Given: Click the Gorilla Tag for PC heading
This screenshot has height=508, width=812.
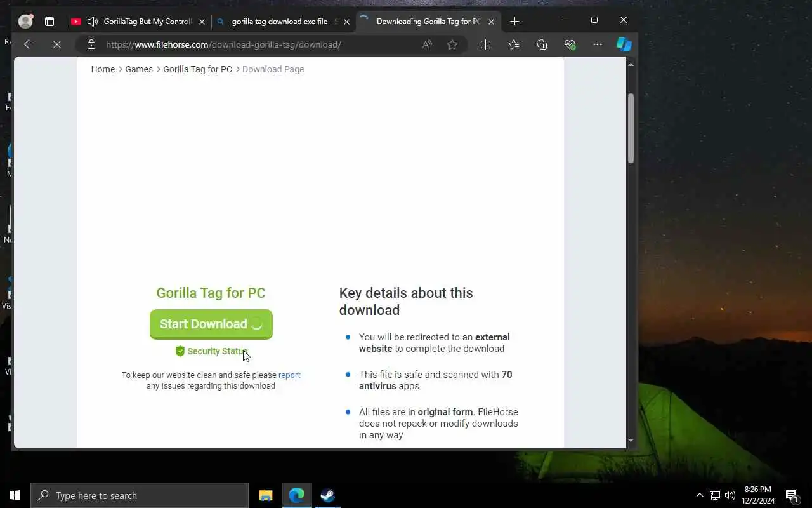Looking at the screenshot, I should pyautogui.click(x=211, y=293).
